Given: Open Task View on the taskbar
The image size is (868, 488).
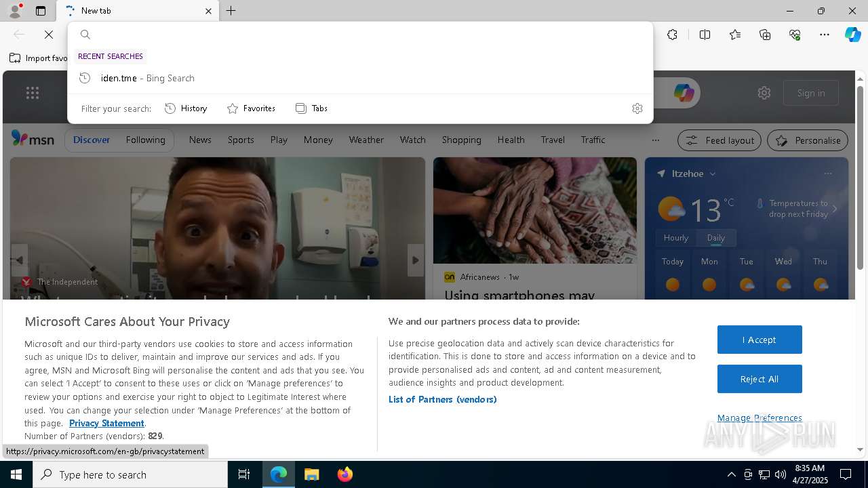Looking at the screenshot, I should pyautogui.click(x=244, y=474).
